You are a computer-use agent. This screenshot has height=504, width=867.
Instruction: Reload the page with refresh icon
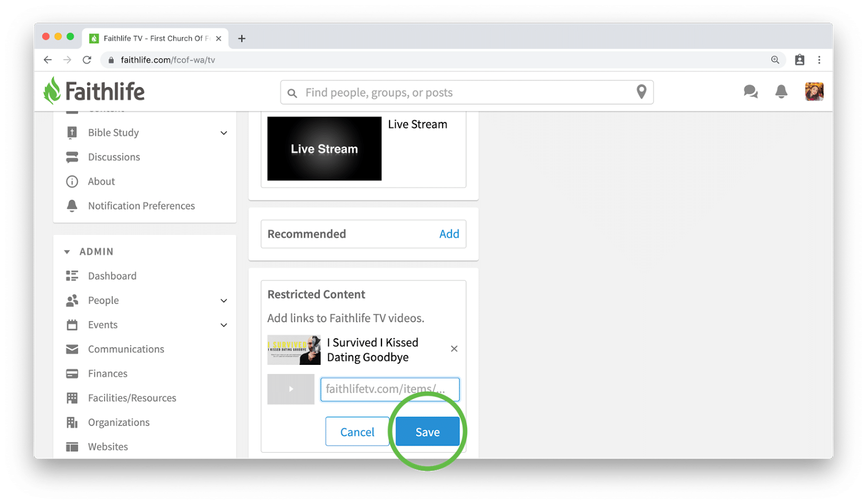coord(87,60)
